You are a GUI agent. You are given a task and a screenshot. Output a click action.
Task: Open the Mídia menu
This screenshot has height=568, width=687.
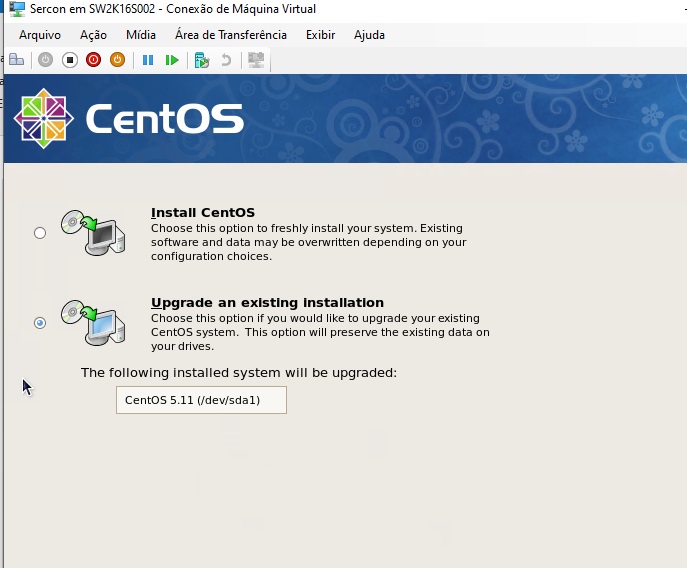pos(141,35)
